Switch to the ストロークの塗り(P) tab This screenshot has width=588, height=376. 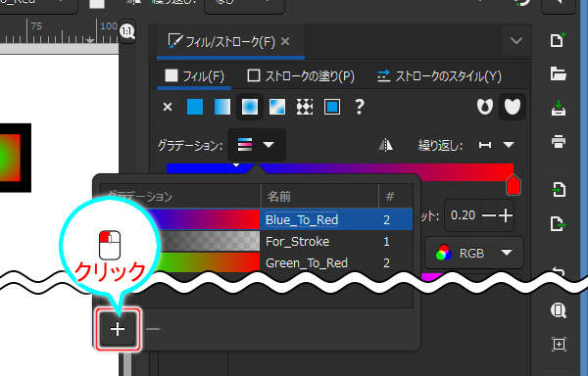click(301, 76)
